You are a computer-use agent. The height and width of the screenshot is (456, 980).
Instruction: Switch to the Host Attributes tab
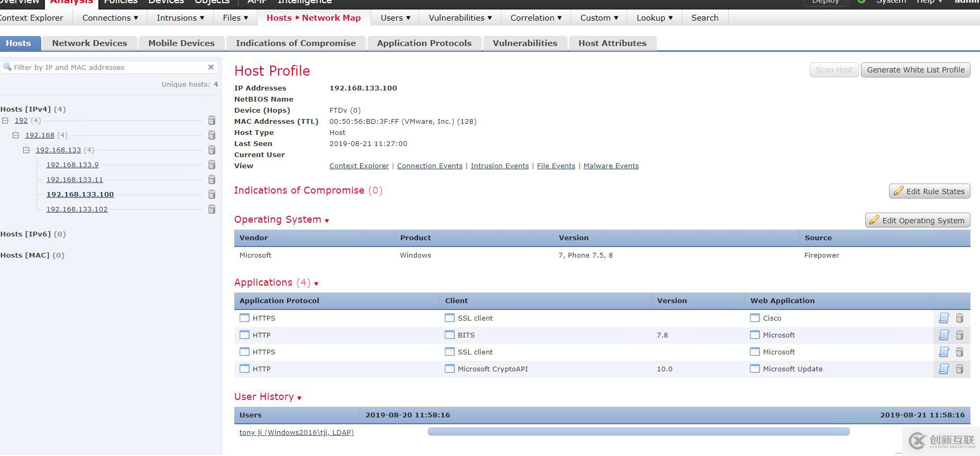click(x=612, y=43)
